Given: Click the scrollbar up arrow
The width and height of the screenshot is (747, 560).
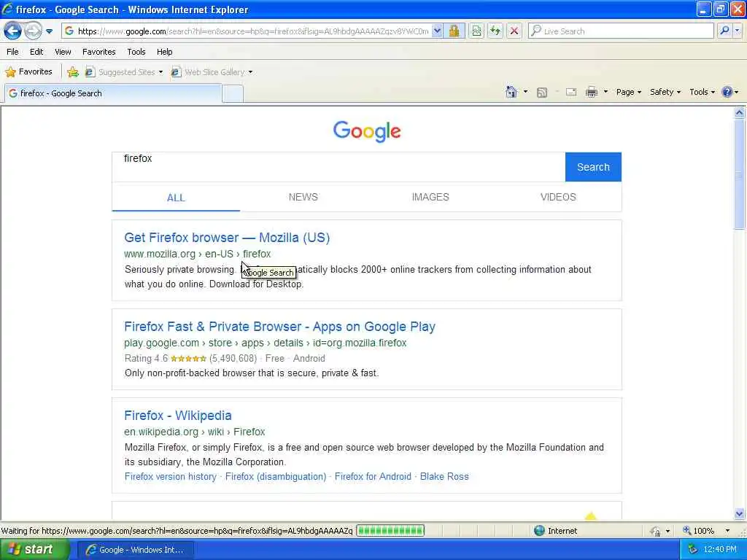Looking at the screenshot, I should [x=739, y=113].
